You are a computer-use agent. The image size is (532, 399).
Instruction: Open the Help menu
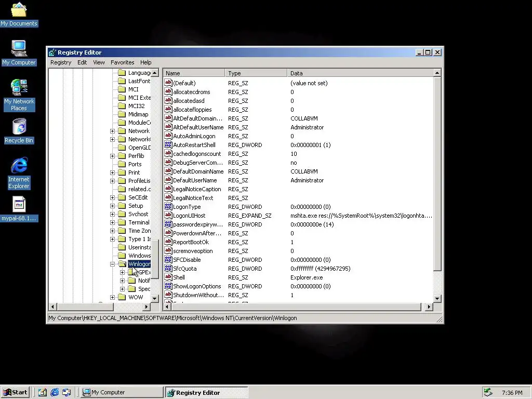coord(145,62)
